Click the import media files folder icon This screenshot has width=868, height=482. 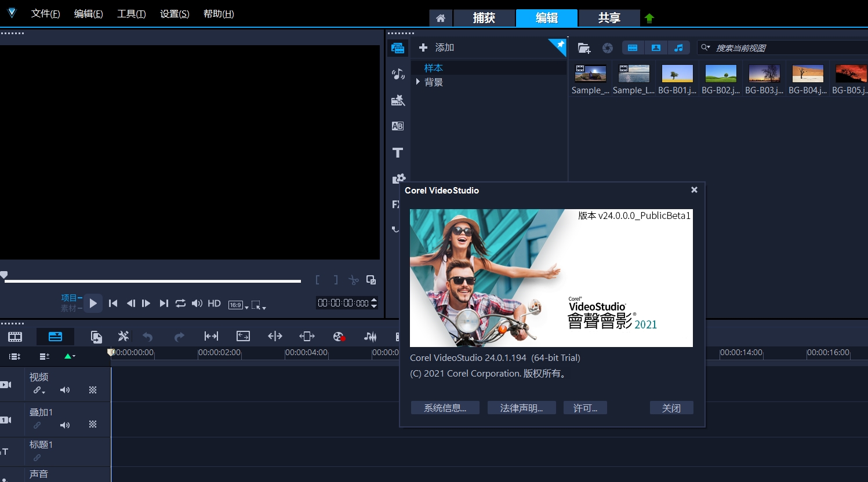(584, 48)
